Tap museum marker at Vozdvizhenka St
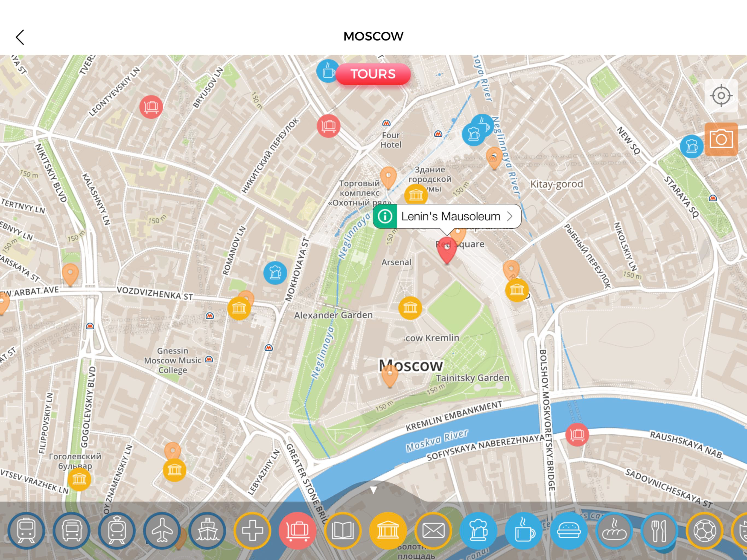 239,308
